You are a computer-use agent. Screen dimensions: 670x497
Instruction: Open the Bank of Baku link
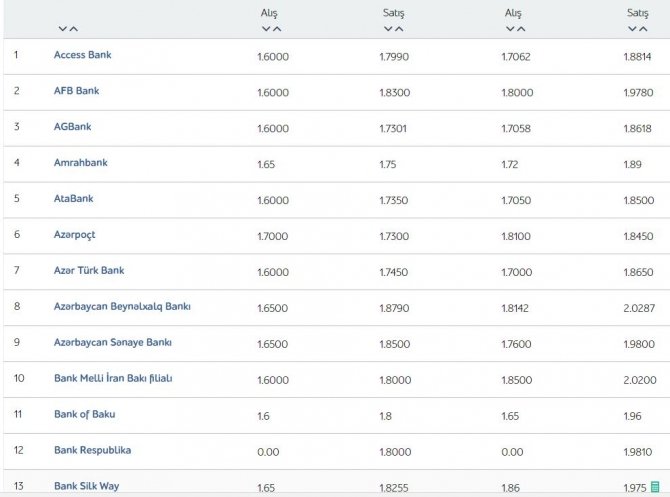(x=85, y=414)
